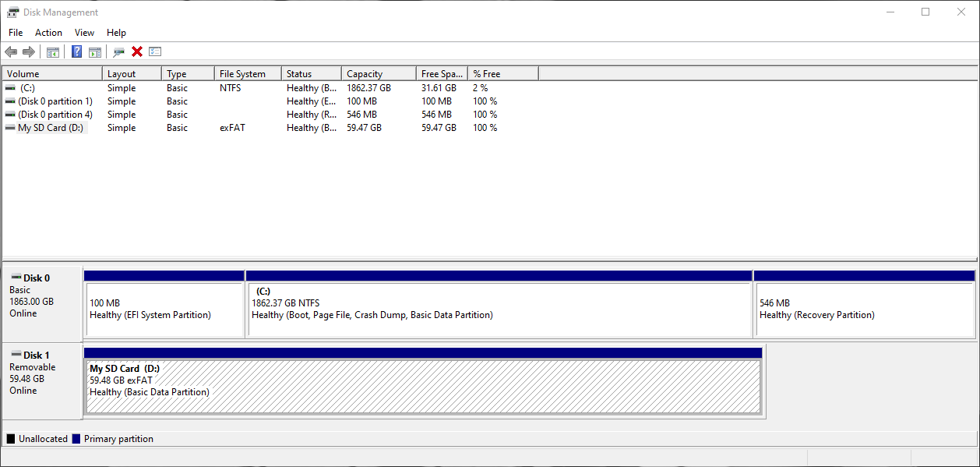Open Help via the blue question mark icon
This screenshot has width=980, height=467.
tap(77, 52)
